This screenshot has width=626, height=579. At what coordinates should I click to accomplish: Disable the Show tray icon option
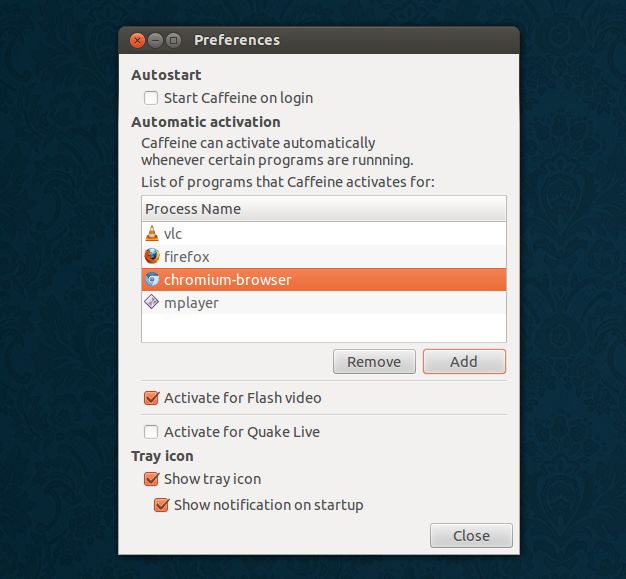[151, 479]
